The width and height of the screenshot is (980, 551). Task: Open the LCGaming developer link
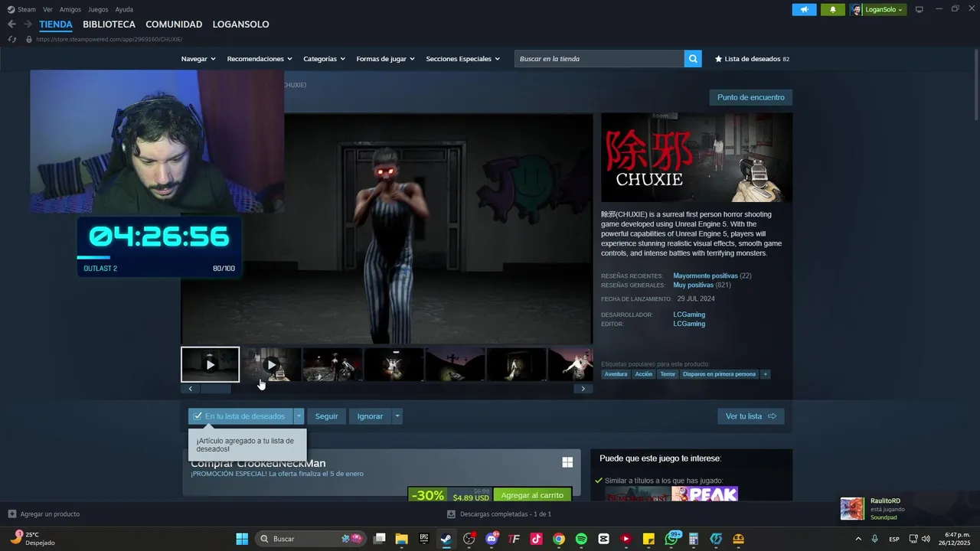689,315
